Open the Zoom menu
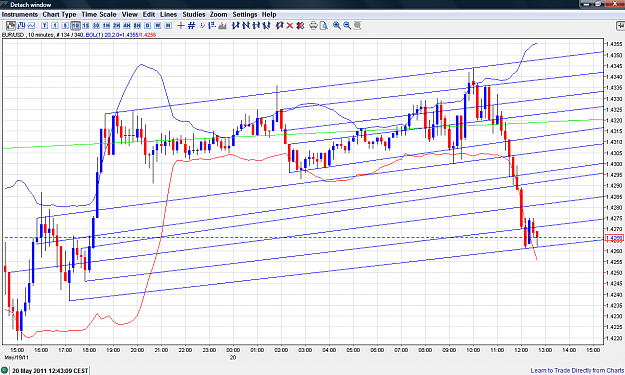The width and height of the screenshot is (625, 375). (x=218, y=14)
